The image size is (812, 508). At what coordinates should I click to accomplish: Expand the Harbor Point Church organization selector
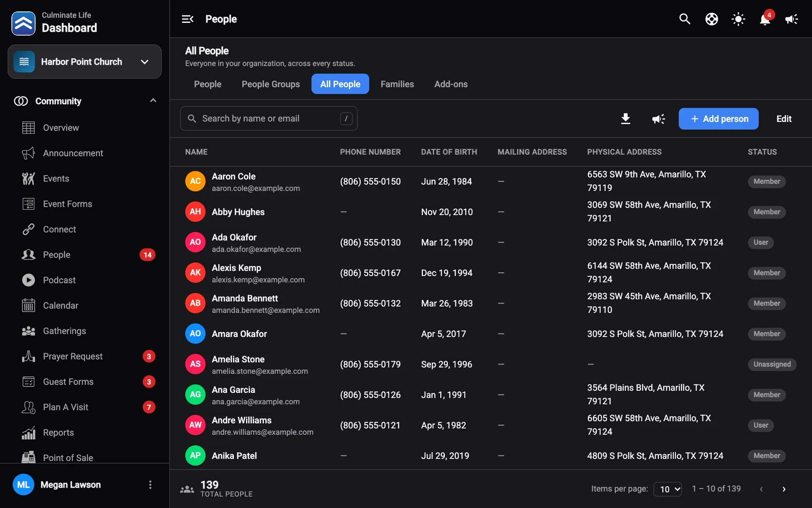85,62
